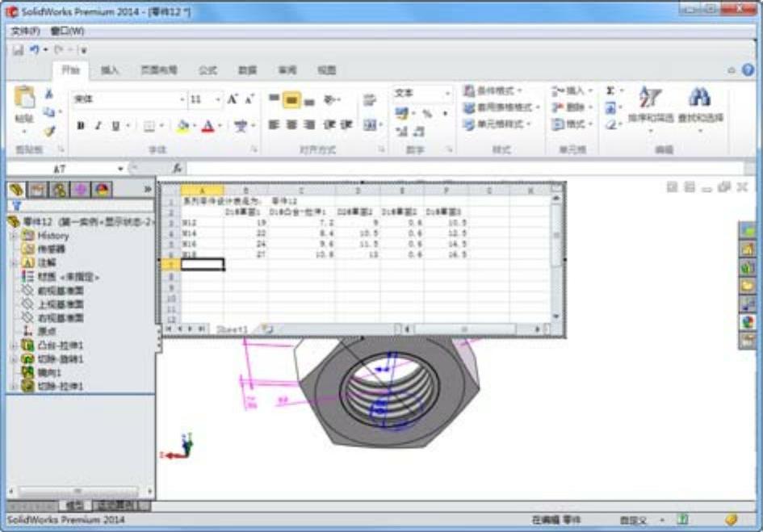Decrease the font size
This screenshot has height=532, width=763.
point(249,99)
